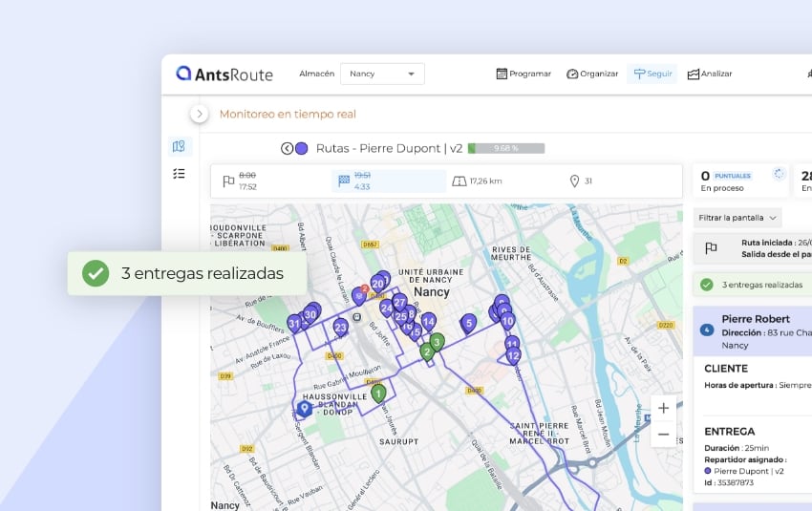The width and height of the screenshot is (812, 511).
Task: Select the map view sidebar icon
Action: (x=179, y=146)
